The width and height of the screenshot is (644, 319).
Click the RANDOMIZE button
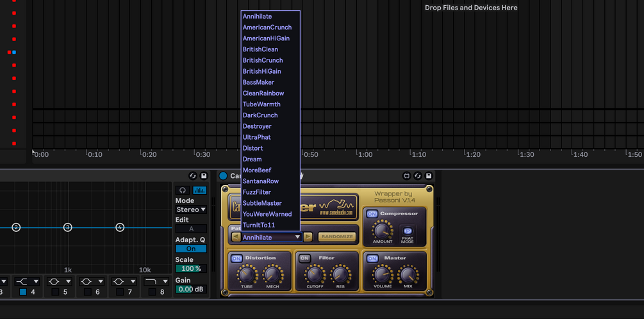coord(337,237)
